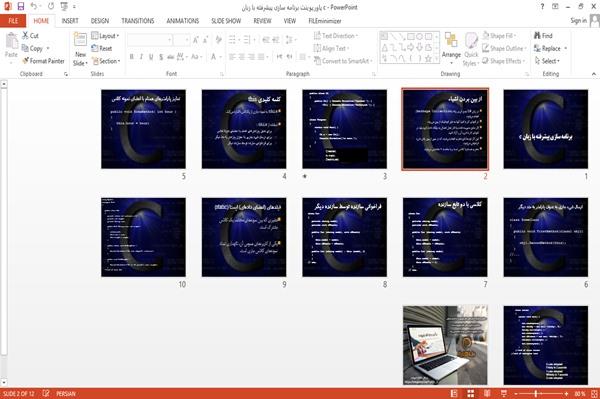This screenshot has width=600, height=399.
Task: Click the New Slide icon
Action: 80,40
